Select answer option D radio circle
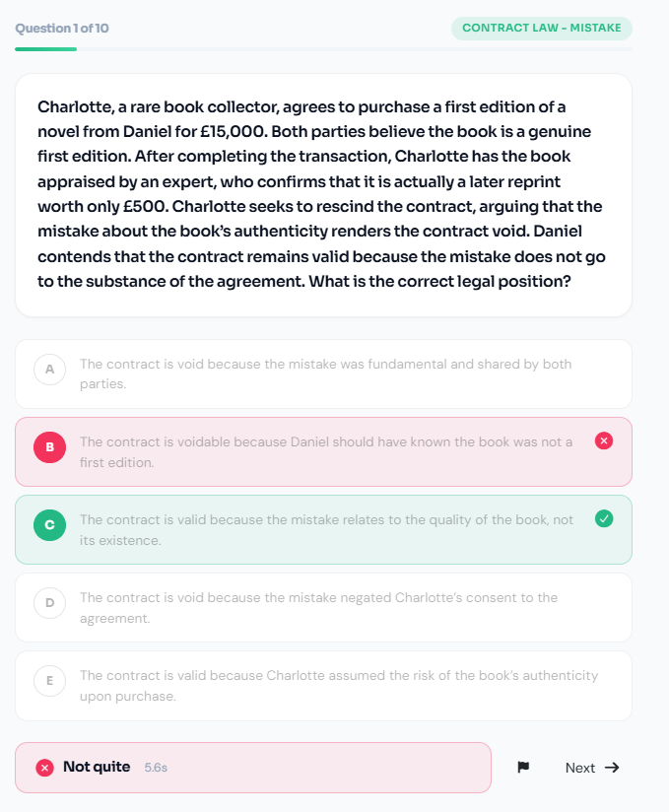This screenshot has width=669, height=812. [x=49, y=603]
